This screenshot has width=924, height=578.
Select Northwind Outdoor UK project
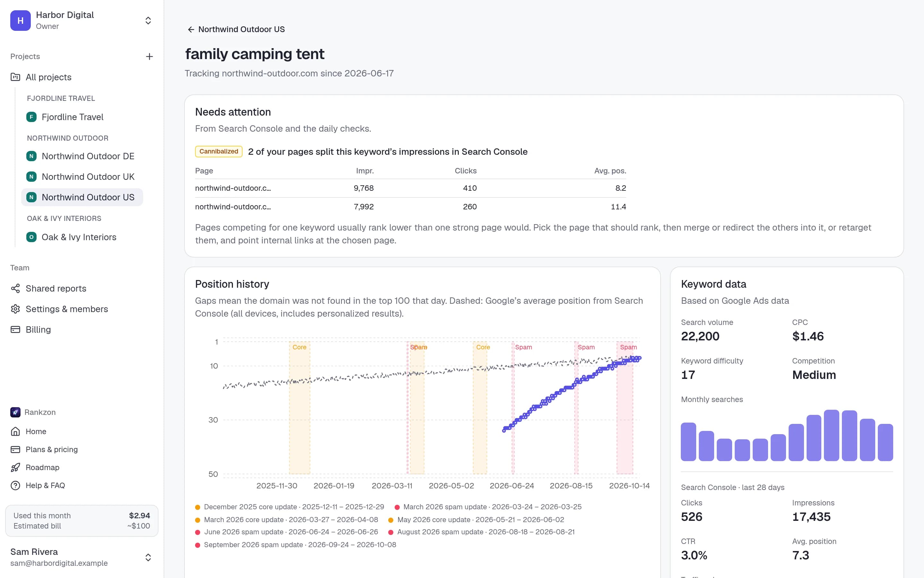[82, 177]
